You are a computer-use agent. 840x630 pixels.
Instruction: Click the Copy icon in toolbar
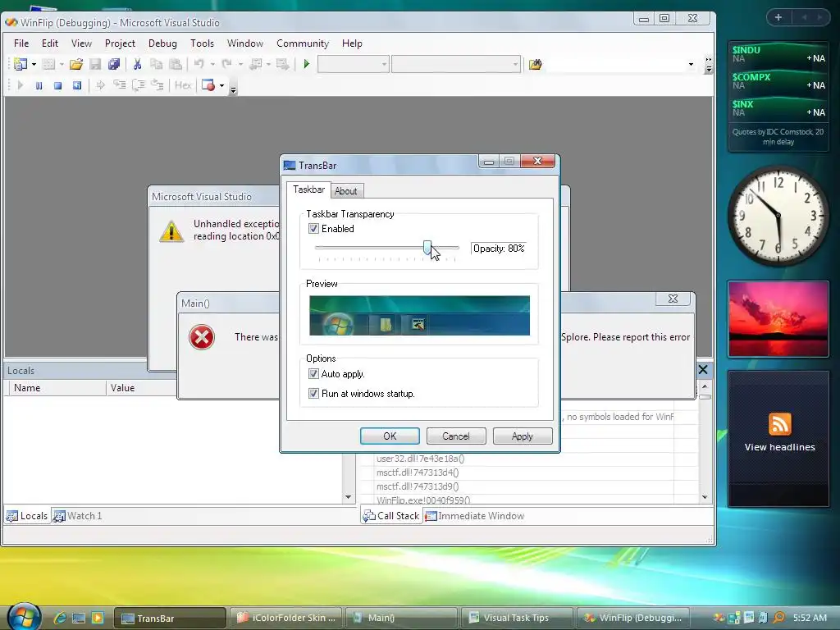click(x=156, y=64)
